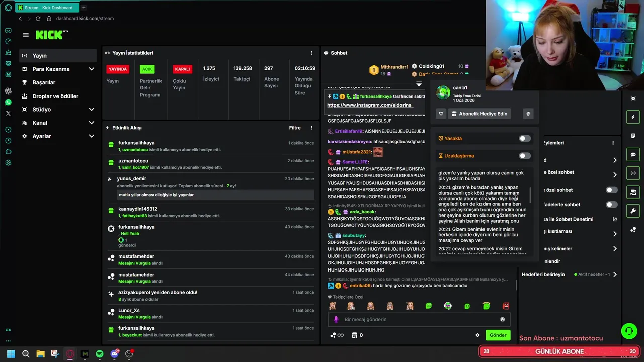The width and height of the screenshot is (644, 362).
Task: Click the chat bubble panel icon
Action: (633, 154)
